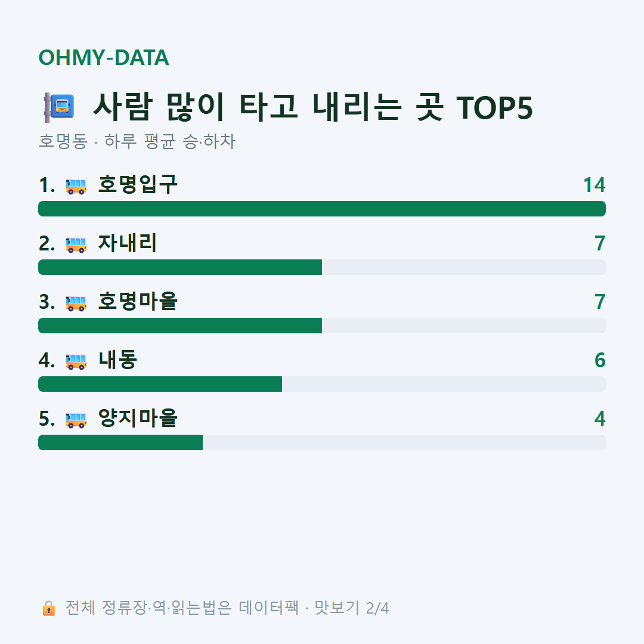The width and height of the screenshot is (644, 644).
Task: Click the bus icon beside 내동
Action: click(76, 361)
